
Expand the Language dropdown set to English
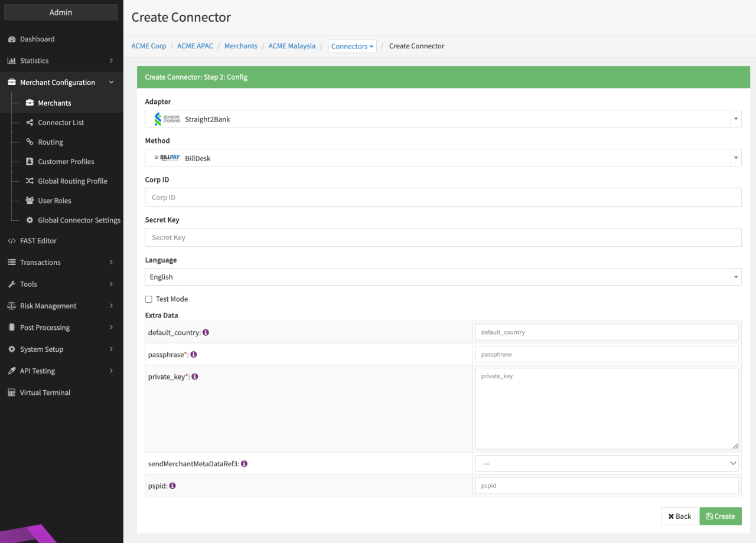[443, 277]
